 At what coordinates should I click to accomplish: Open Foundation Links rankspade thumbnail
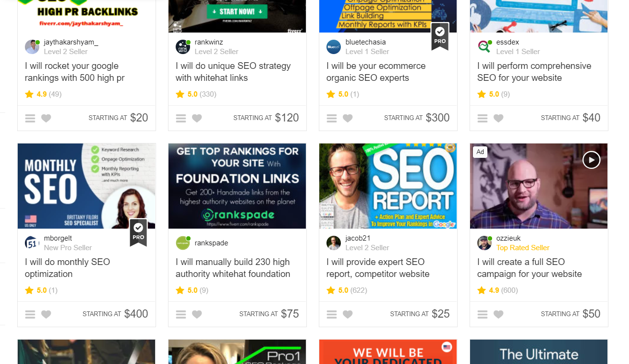pyautogui.click(x=237, y=186)
